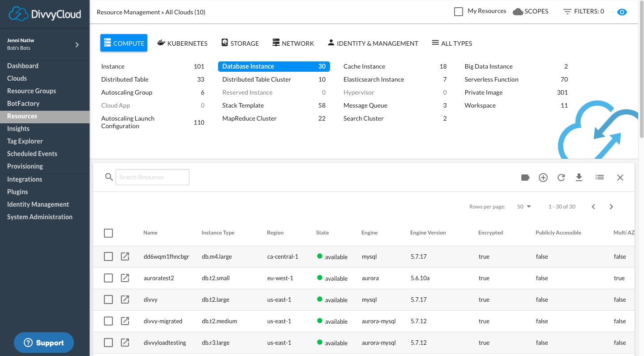Go to next page of results
The height and width of the screenshot is (356, 644).
[611, 207]
